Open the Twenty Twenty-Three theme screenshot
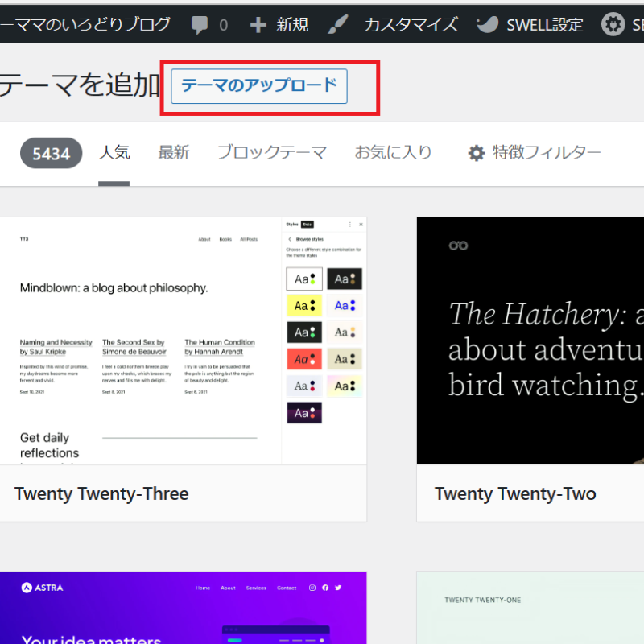The image size is (644, 644). [x=184, y=341]
